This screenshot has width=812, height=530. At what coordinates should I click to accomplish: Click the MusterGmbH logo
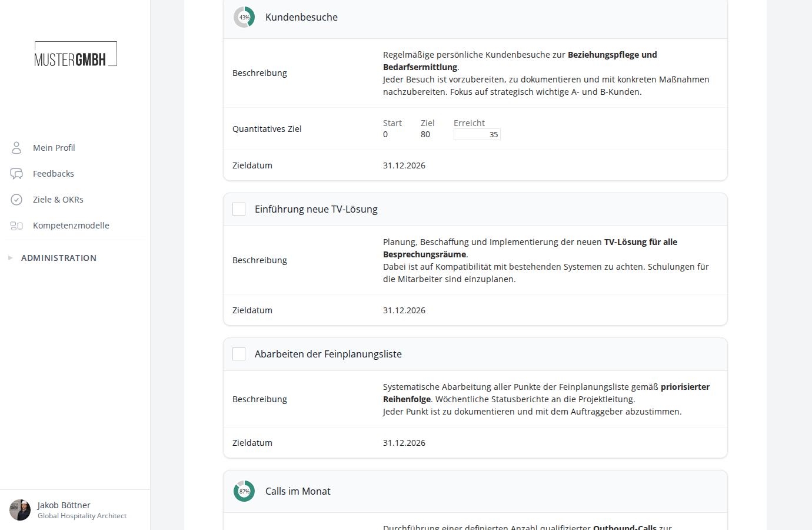click(x=75, y=54)
